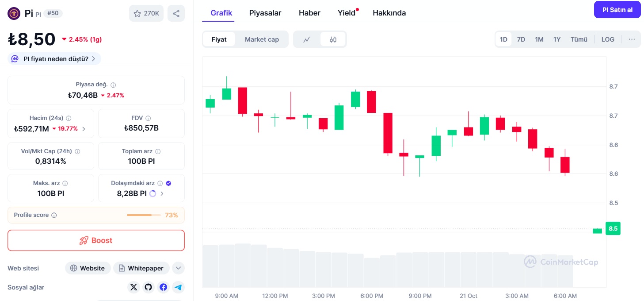Open the X (Twitter) social link
644x301 pixels.
pyautogui.click(x=134, y=287)
